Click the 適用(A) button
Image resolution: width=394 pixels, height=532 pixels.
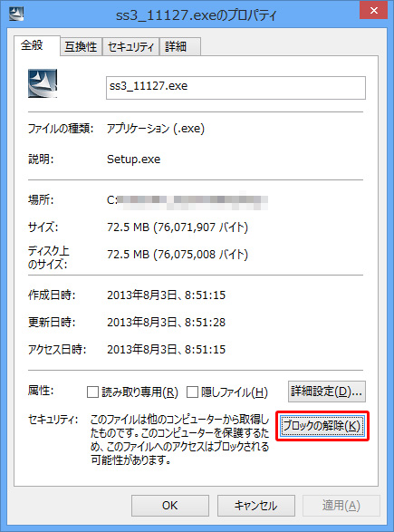pyautogui.click(x=341, y=506)
